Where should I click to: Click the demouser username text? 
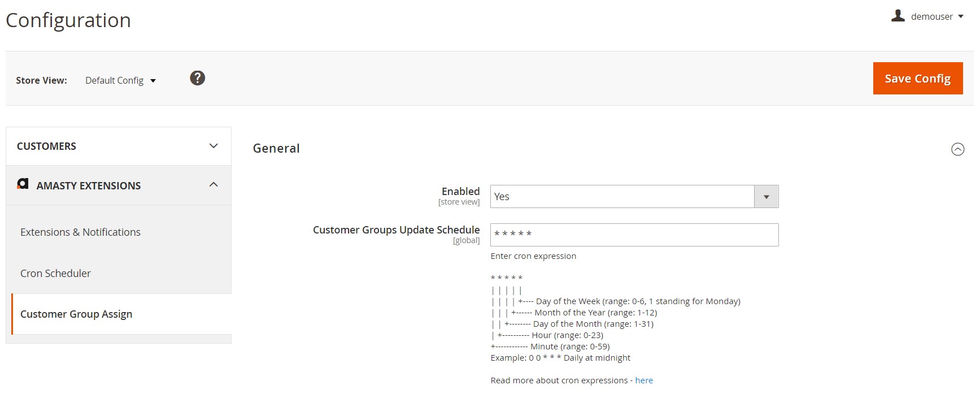pyautogui.click(x=931, y=16)
